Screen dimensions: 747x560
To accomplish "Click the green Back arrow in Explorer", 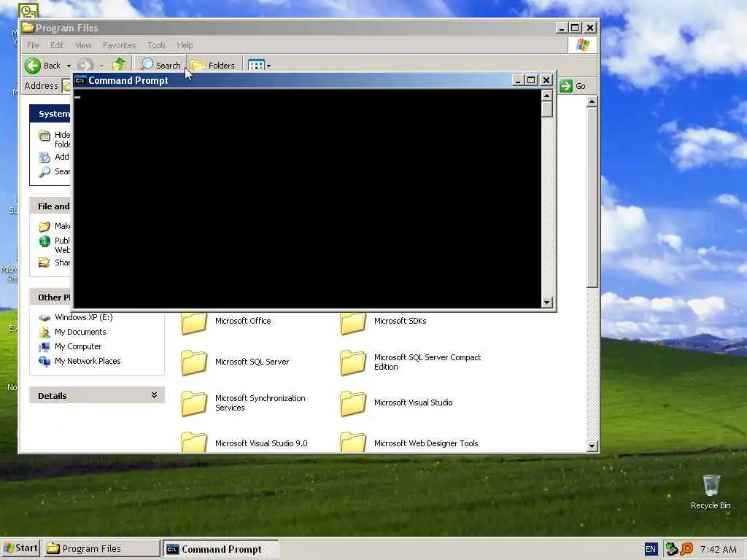I will coord(33,65).
